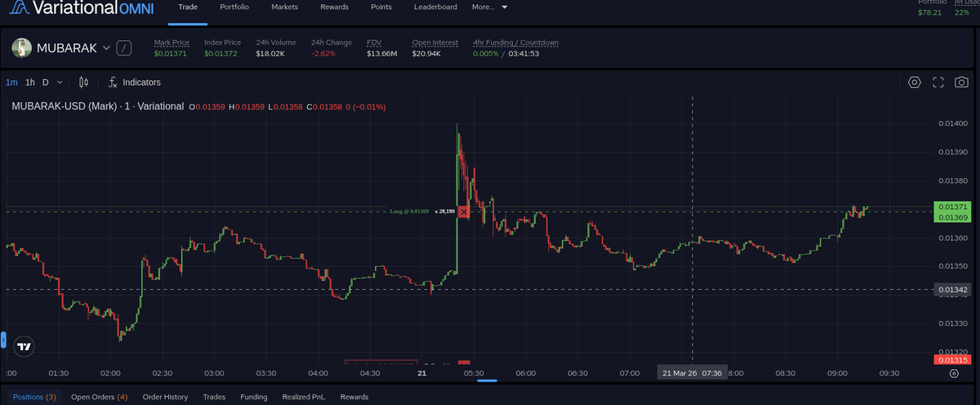
Task: Close the Long position via red X
Action: tap(464, 211)
